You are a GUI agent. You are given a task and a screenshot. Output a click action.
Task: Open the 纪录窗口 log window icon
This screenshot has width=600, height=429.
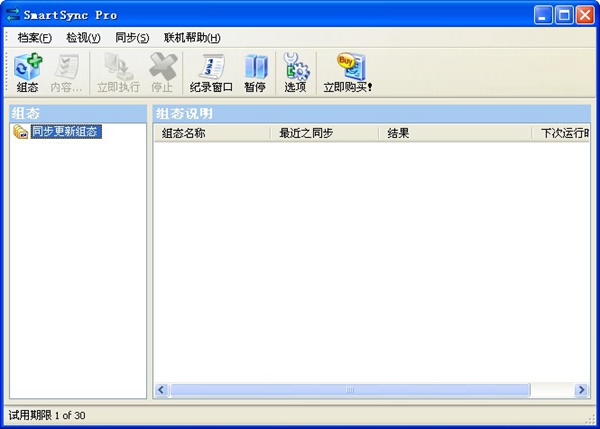click(211, 67)
